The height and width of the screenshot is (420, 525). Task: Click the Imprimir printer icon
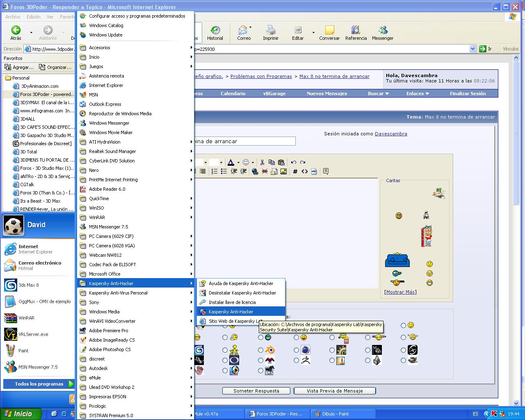coord(271,33)
